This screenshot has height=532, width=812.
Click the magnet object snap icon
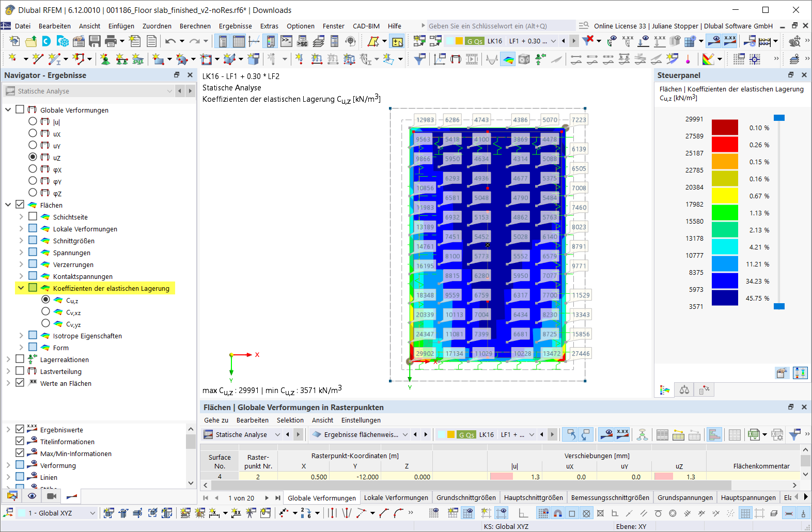[x=558, y=513]
